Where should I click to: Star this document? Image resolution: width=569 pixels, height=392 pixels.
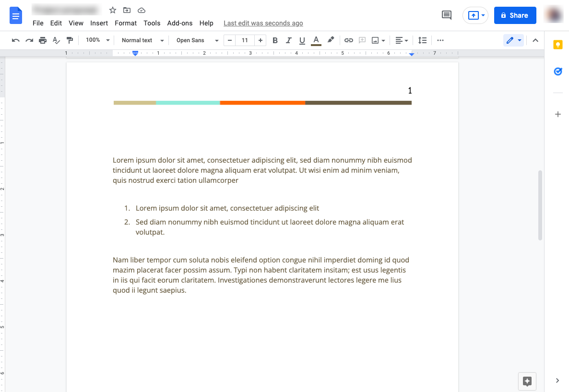coord(112,10)
